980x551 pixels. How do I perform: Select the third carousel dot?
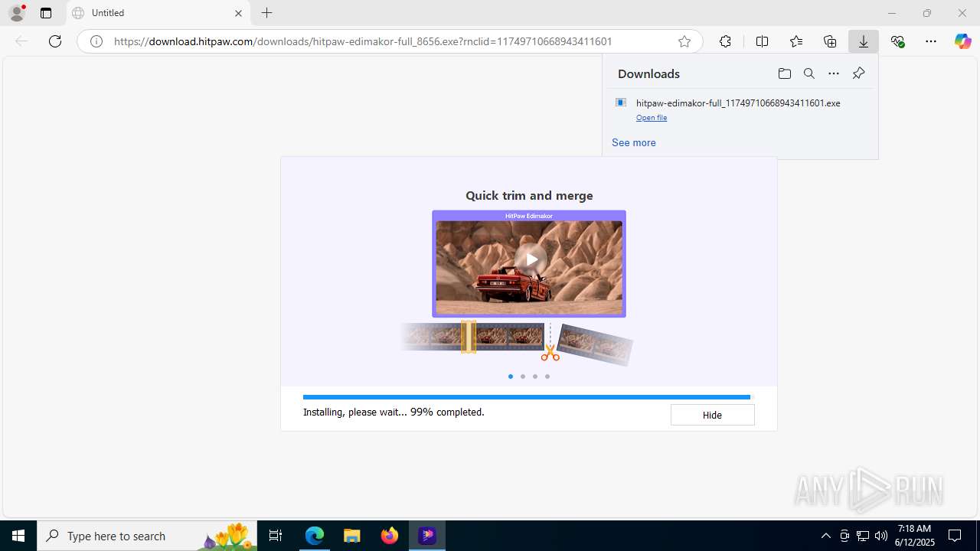[535, 377]
